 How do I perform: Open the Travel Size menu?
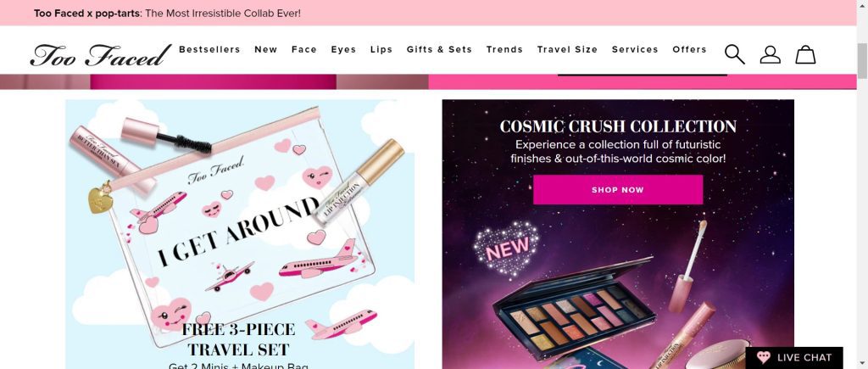pyautogui.click(x=567, y=49)
